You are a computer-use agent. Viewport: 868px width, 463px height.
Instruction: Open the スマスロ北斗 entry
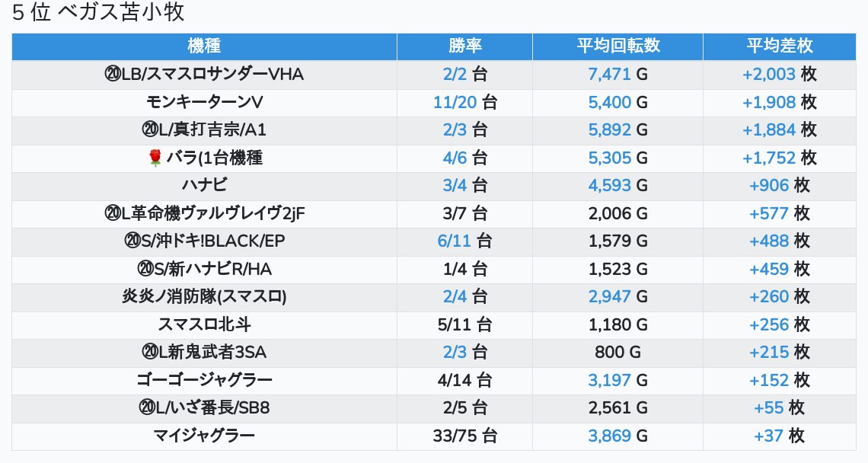click(x=204, y=324)
